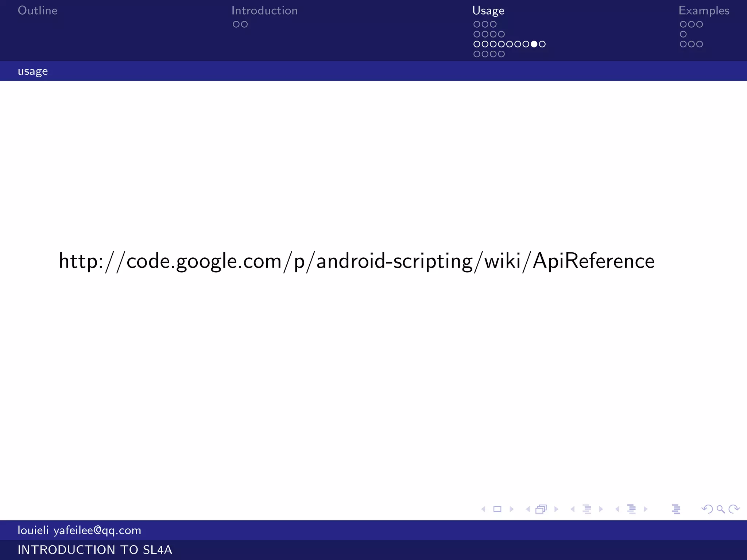Click the stacked frames navigation icon
The image size is (747, 560).
point(541,509)
